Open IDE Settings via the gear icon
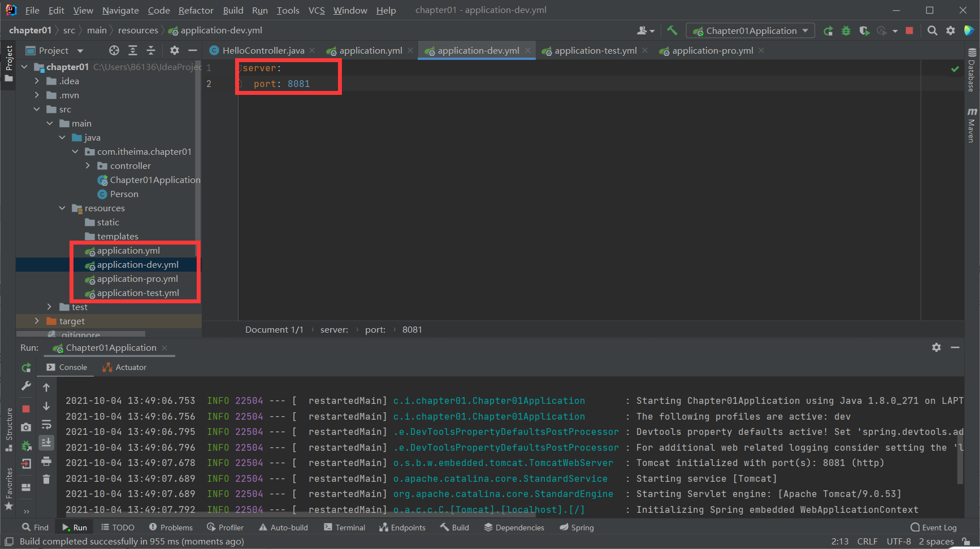Image resolution: width=980 pixels, height=549 pixels. [951, 30]
